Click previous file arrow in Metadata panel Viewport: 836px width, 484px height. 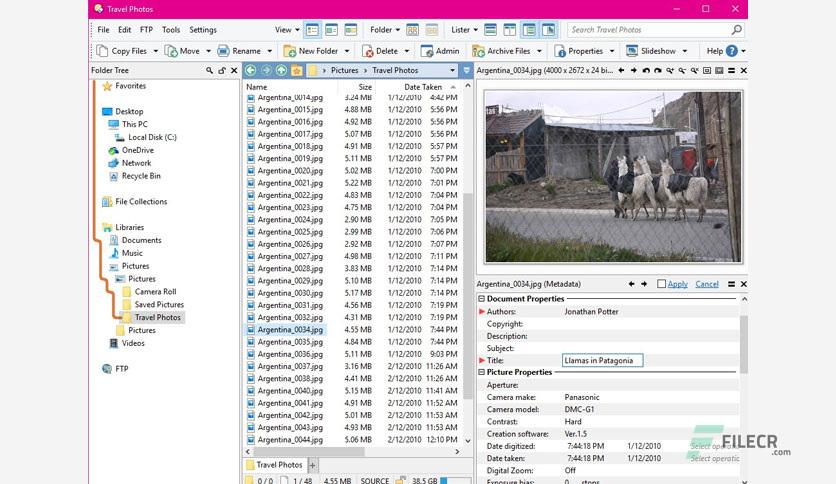point(631,284)
